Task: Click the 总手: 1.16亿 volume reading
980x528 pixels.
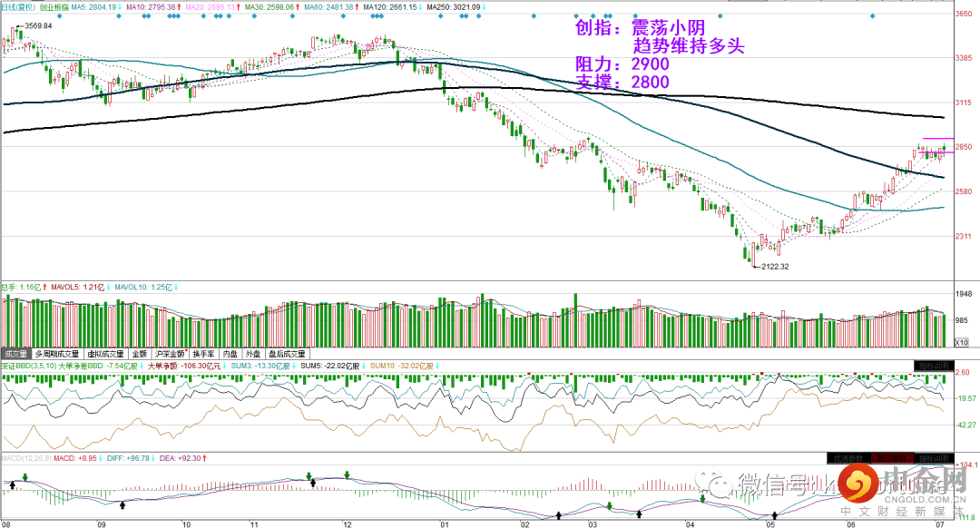Action: [x=22, y=288]
